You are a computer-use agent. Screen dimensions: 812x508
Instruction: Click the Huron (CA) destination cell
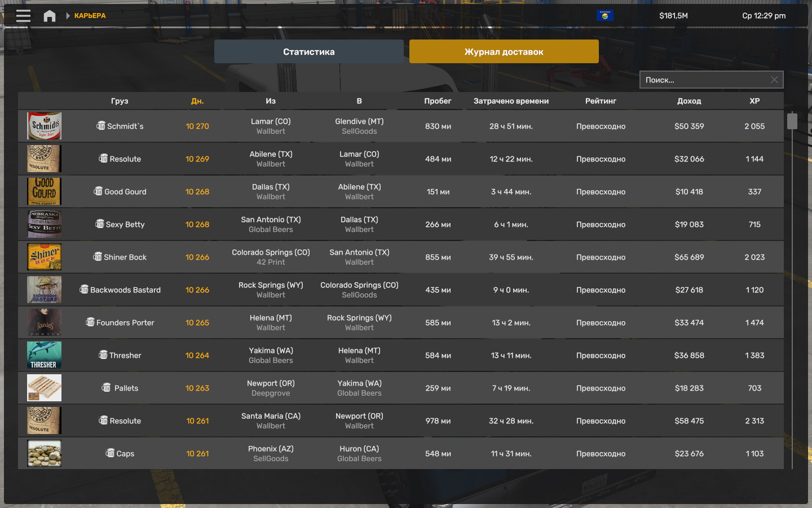point(359,449)
